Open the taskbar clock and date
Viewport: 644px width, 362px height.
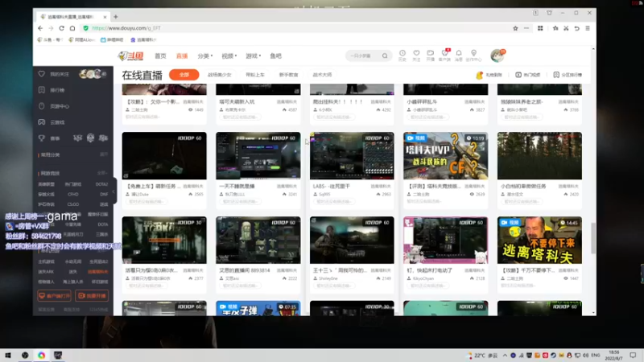(613, 356)
